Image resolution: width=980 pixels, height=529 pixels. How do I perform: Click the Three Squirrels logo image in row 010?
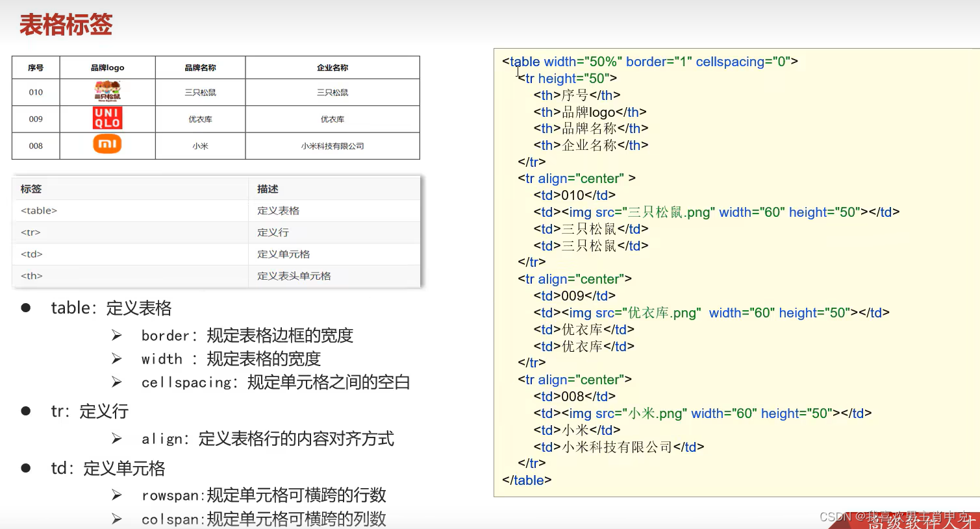pyautogui.click(x=107, y=92)
